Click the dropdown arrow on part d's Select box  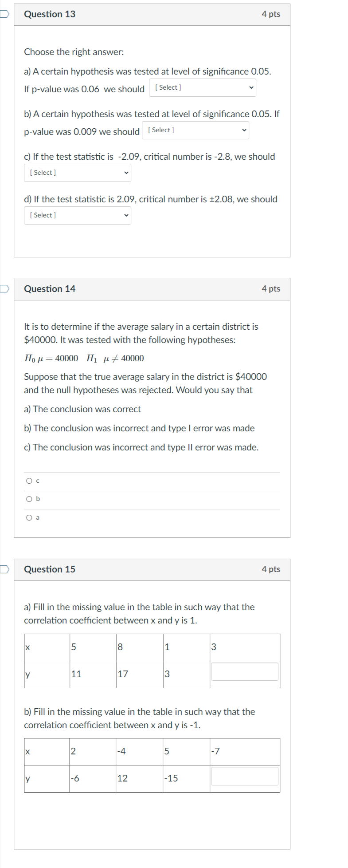(126, 215)
